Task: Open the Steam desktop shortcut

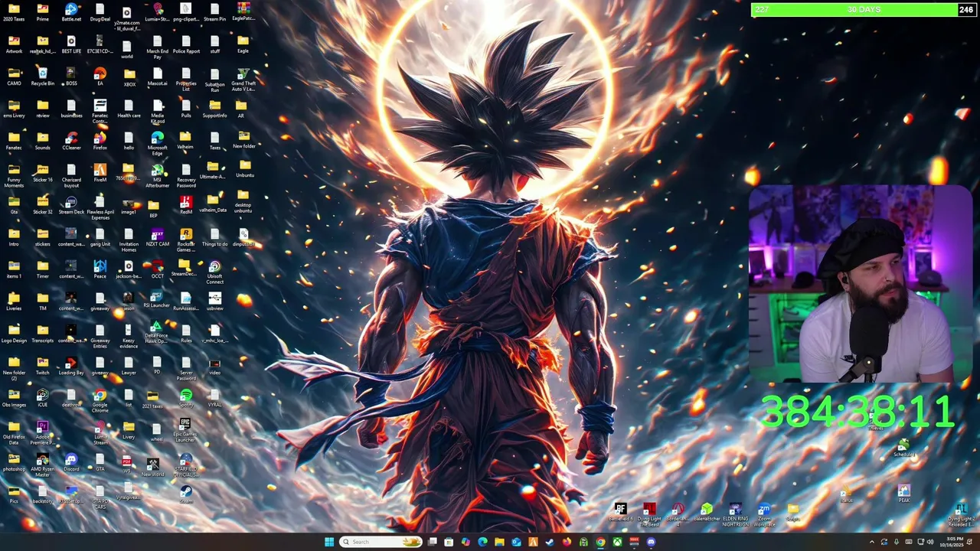Action: pyautogui.click(x=186, y=494)
